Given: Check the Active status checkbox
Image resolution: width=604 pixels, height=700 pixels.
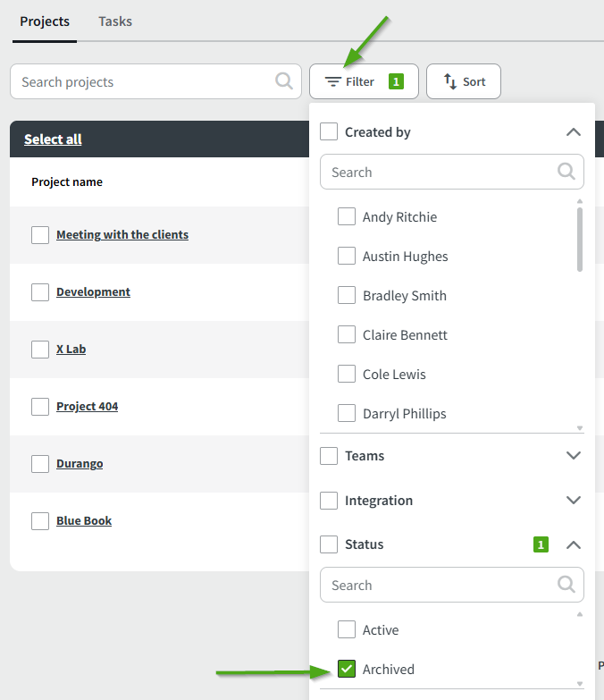Looking at the screenshot, I should tap(347, 629).
